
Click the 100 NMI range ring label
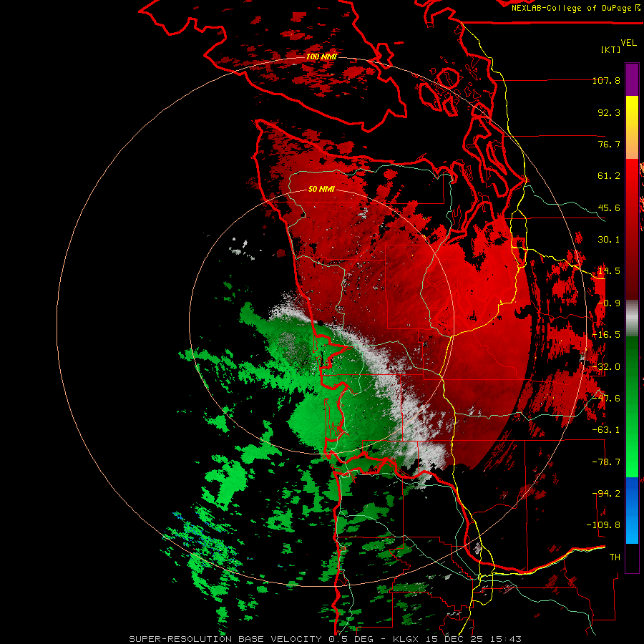(x=321, y=57)
